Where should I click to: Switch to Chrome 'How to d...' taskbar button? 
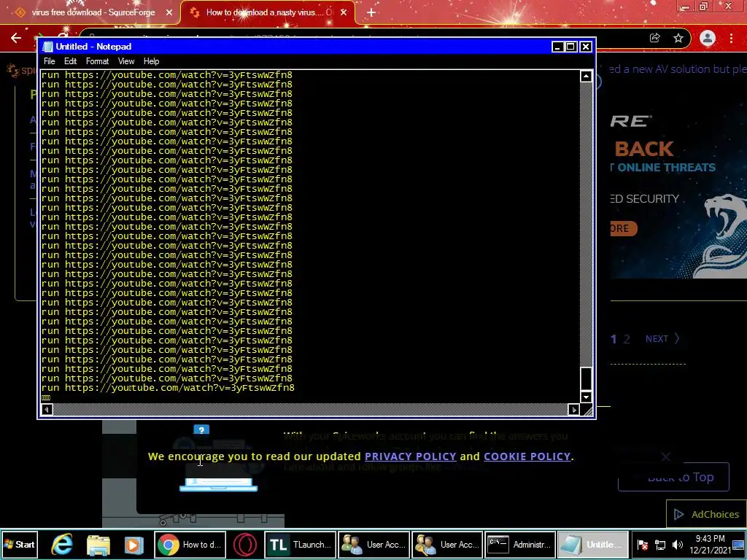[190, 545]
